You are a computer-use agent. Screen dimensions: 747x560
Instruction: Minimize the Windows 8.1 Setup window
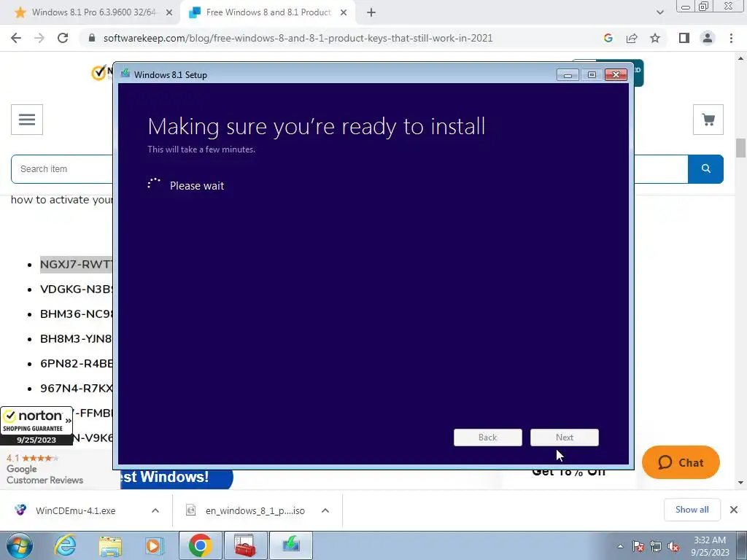click(568, 75)
